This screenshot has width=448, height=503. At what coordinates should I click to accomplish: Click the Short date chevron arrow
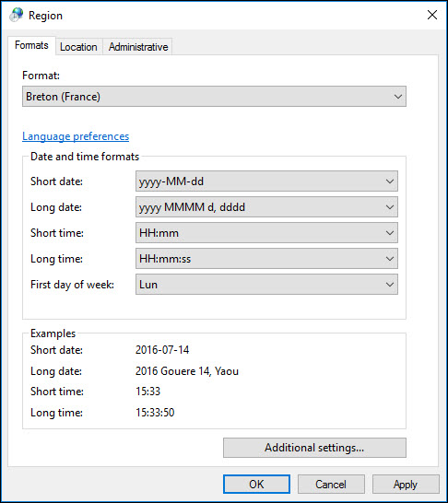pos(390,181)
